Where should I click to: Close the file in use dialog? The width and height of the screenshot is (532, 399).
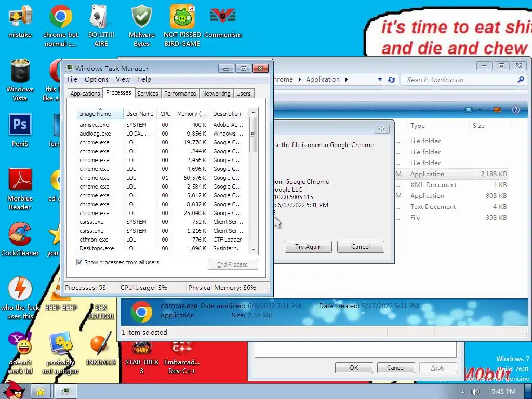381,129
